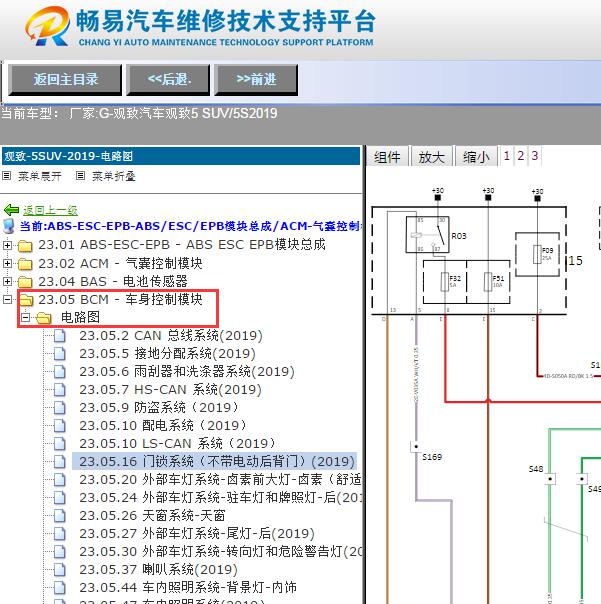The height and width of the screenshot is (604, 601).
Task: Click the 返回主目录 button
Action: coord(65,80)
